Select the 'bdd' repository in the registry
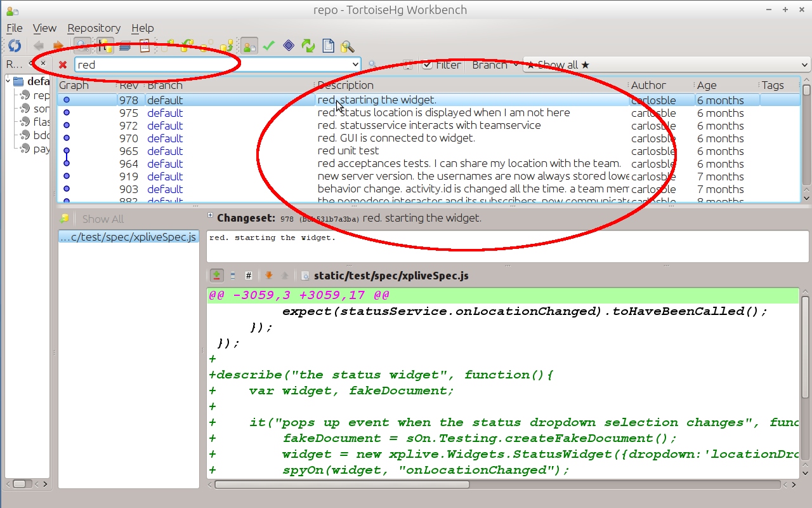812x508 pixels. 34,135
